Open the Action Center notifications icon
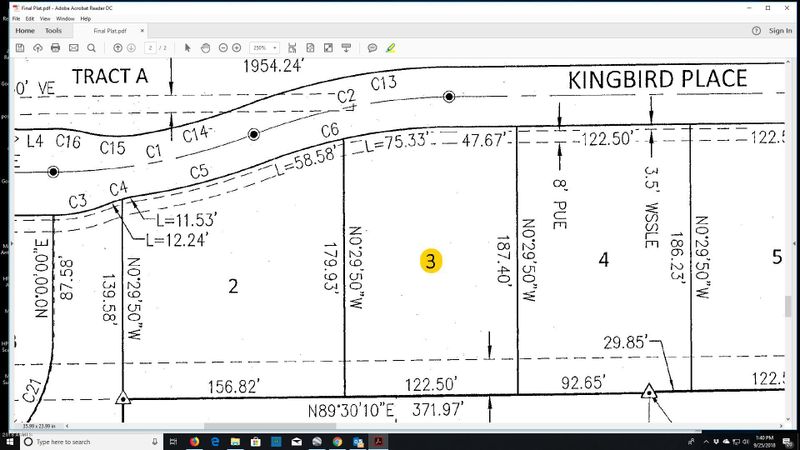Screen dimensions: 800x450 787,441
